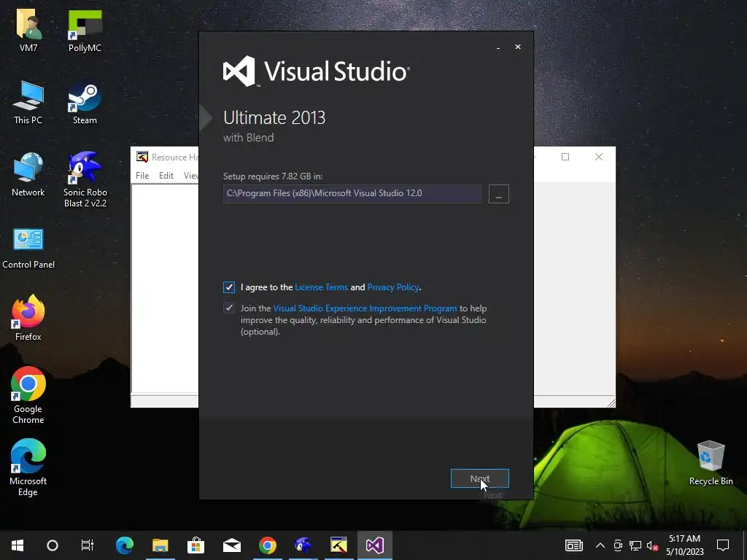Open the Windows Start menu
The width and height of the screenshot is (747, 560).
click(18, 545)
